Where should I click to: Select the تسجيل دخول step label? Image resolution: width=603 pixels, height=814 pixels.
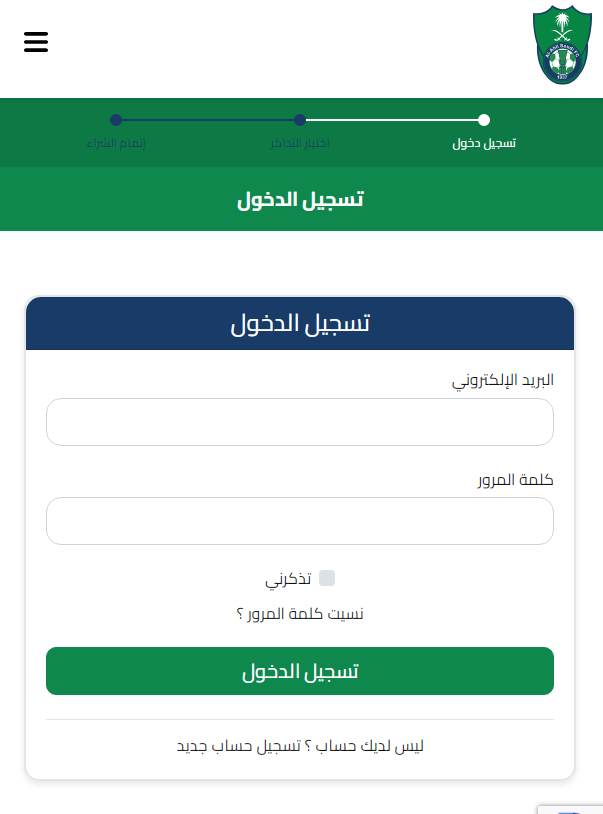pyautogui.click(x=484, y=143)
